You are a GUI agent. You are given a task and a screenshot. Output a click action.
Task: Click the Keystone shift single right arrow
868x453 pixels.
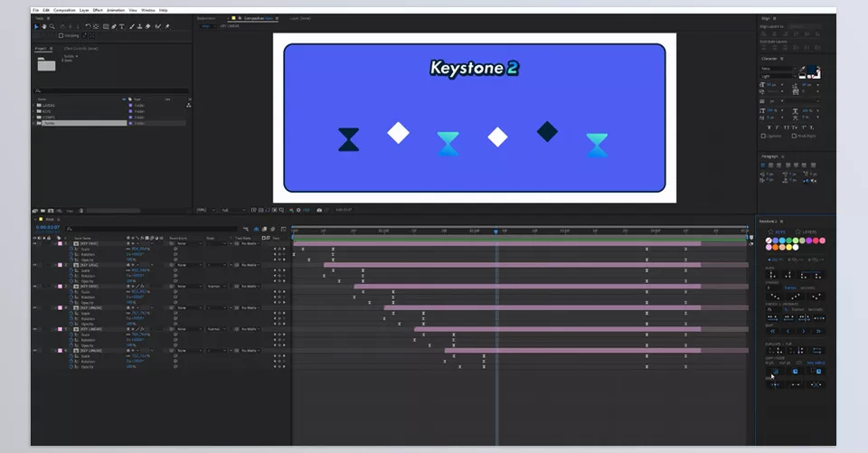pos(804,331)
